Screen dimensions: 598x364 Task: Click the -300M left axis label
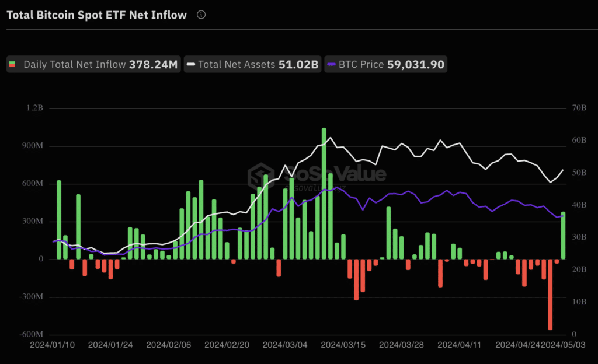[32, 296]
